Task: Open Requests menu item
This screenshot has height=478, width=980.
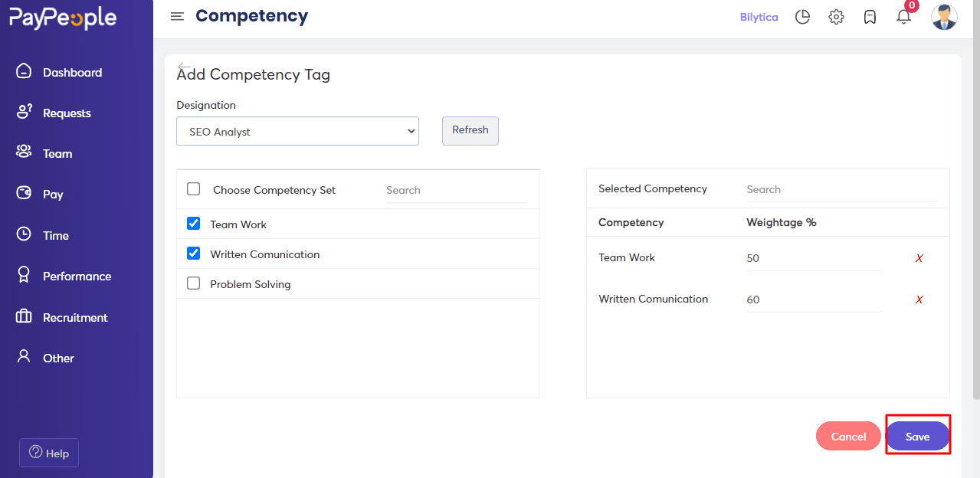Action: [x=67, y=113]
